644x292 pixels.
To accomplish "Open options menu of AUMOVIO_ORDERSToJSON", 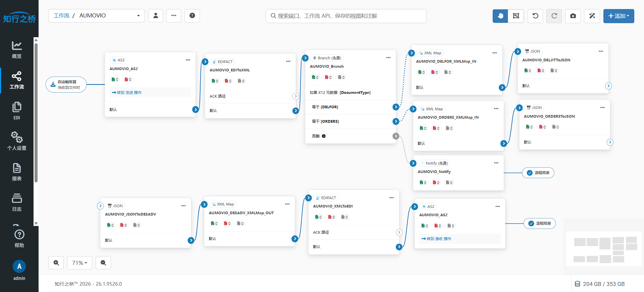I will pos(602,108).
